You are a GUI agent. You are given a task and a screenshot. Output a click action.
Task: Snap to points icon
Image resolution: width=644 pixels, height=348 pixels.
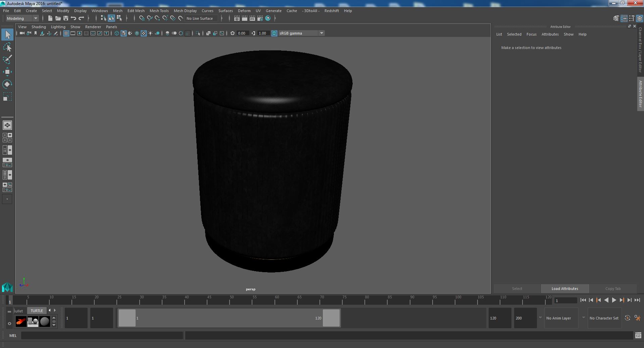click(x=157, y=18)
